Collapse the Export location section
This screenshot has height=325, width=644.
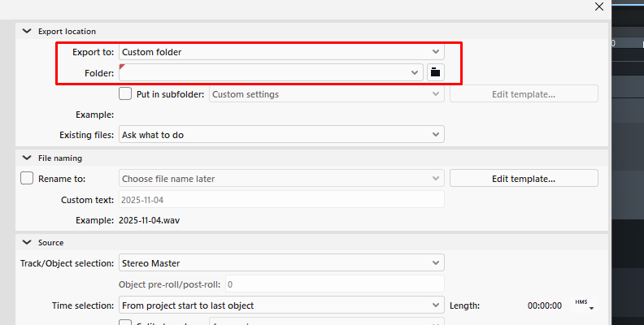[27, 31]
